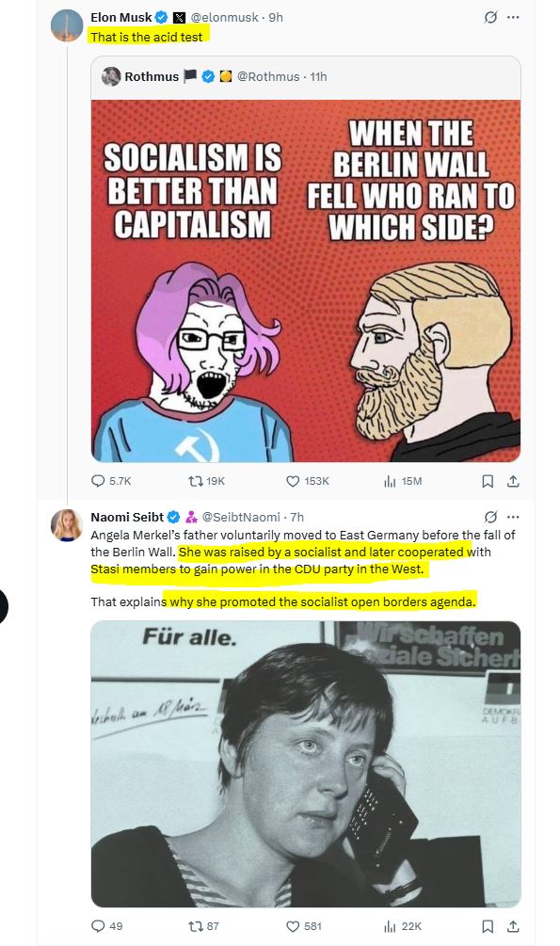
Task: Share Naomi Seibt's reply
Action: (513, 926)
